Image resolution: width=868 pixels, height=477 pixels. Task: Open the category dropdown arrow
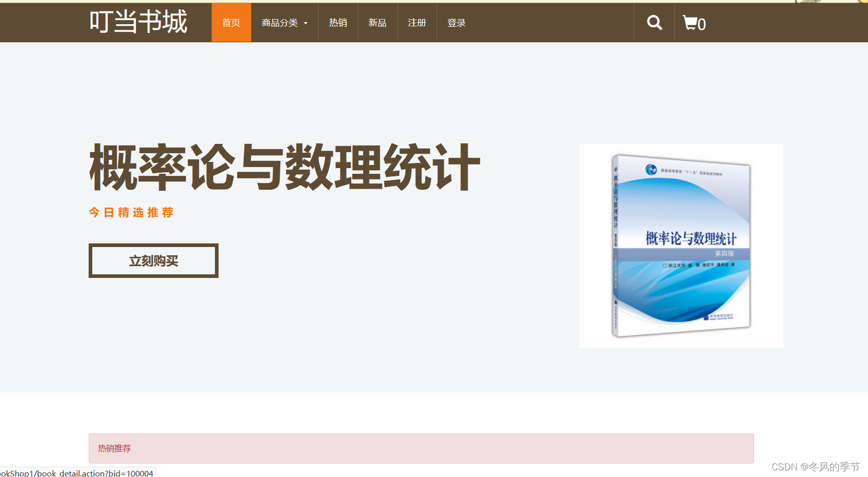click(305, 23)
